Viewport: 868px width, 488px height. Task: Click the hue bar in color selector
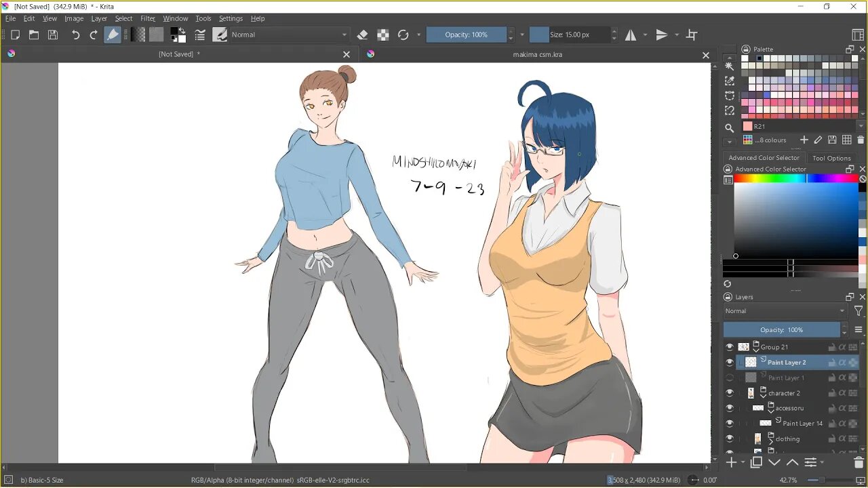796,179
